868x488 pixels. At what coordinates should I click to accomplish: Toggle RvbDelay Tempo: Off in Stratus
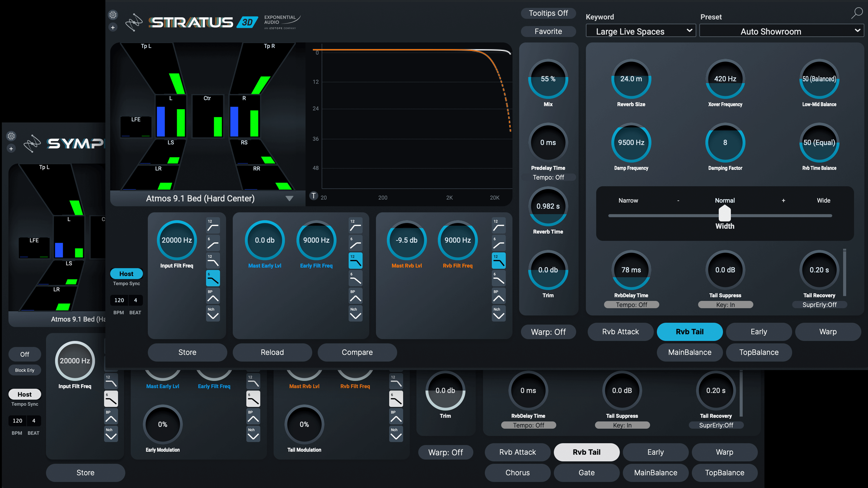pyautogui.click(x=632, y=305)
